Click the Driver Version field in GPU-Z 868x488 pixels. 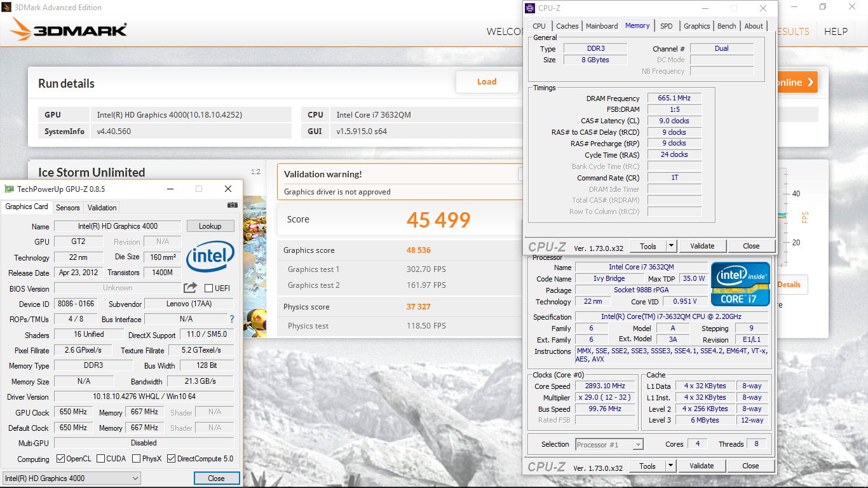click(144, 396)
